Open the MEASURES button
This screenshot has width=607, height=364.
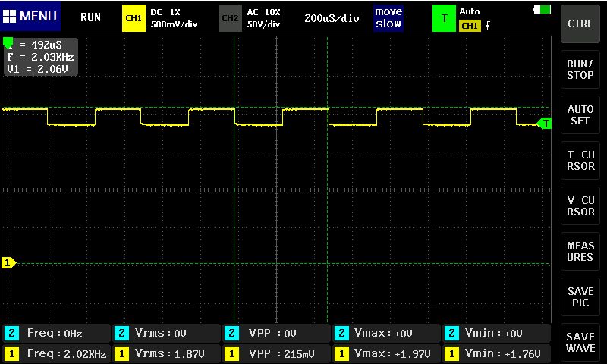580,252
